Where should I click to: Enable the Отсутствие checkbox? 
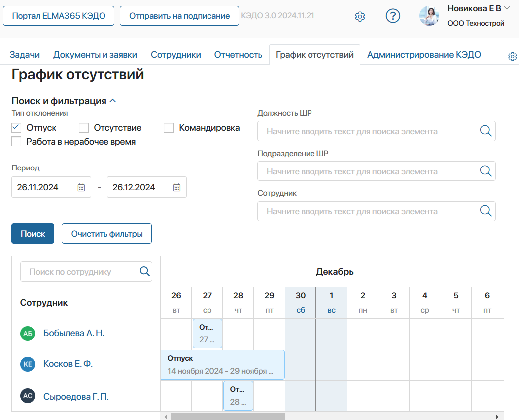84,128
